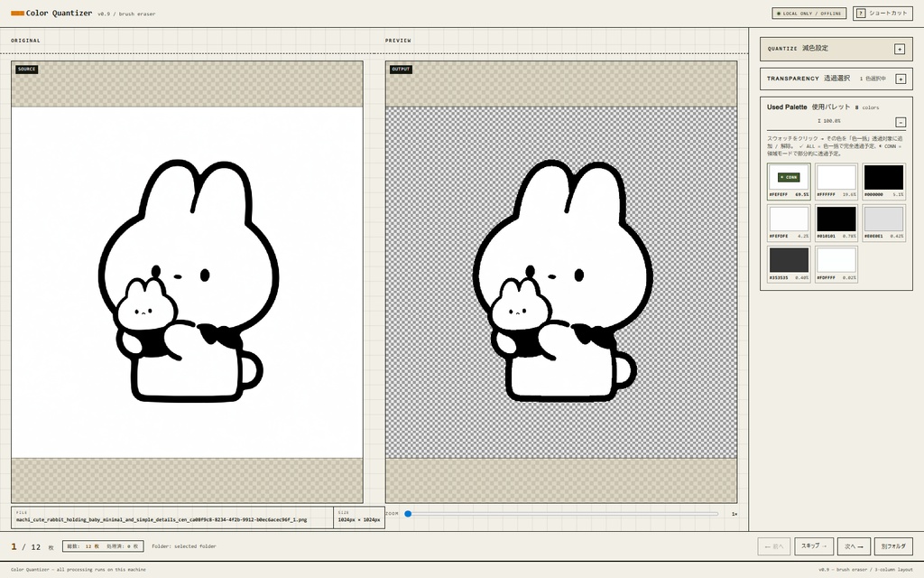
Task: Click the #E0E0E1 light gray swatch
Action: click(882, 219)
